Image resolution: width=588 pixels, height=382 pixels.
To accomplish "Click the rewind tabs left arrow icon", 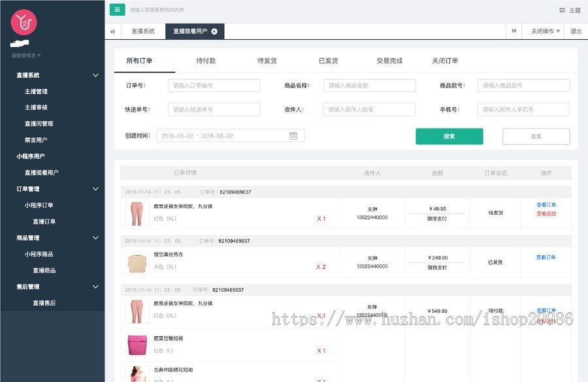I will (112, 31).
